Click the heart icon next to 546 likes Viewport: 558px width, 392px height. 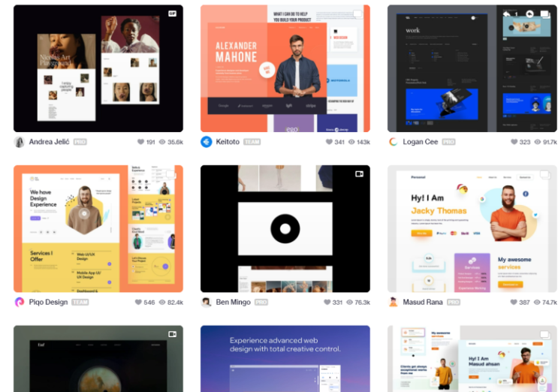coord(138,303)
